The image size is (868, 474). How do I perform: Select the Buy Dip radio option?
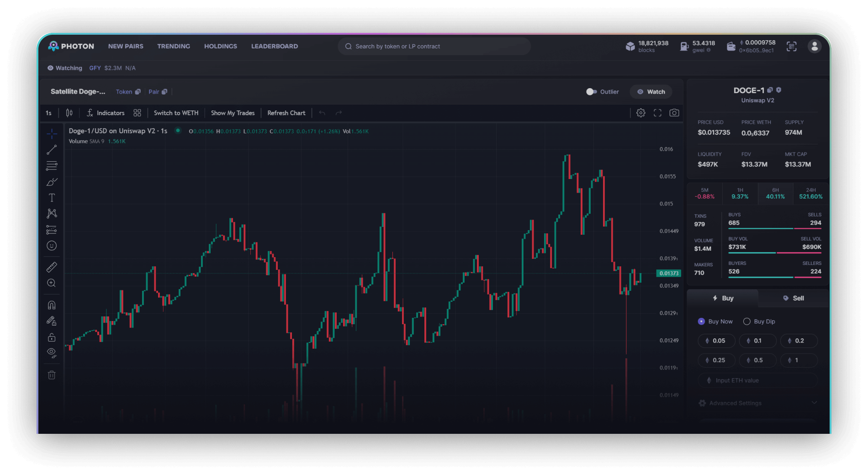tap(747, 321)
